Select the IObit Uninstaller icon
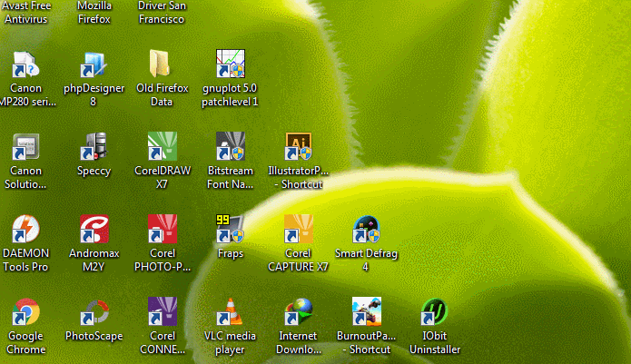 [434, 311]
